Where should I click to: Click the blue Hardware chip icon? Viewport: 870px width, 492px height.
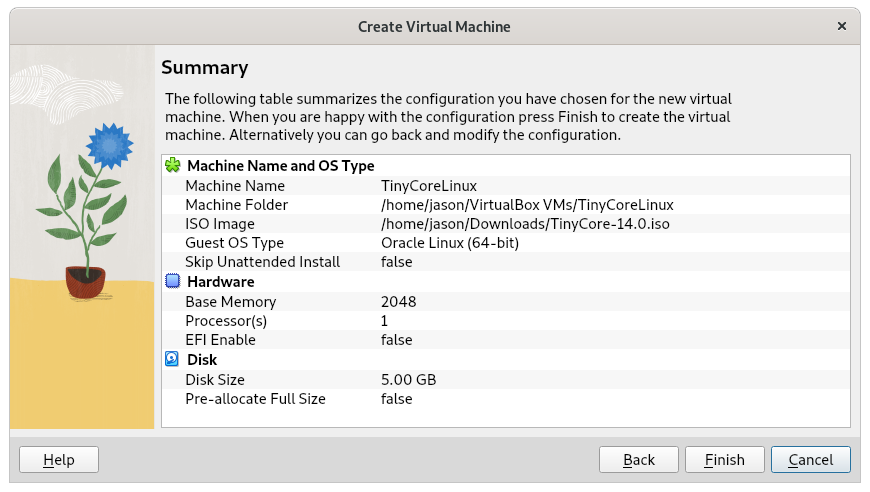(x=173, y=281)
